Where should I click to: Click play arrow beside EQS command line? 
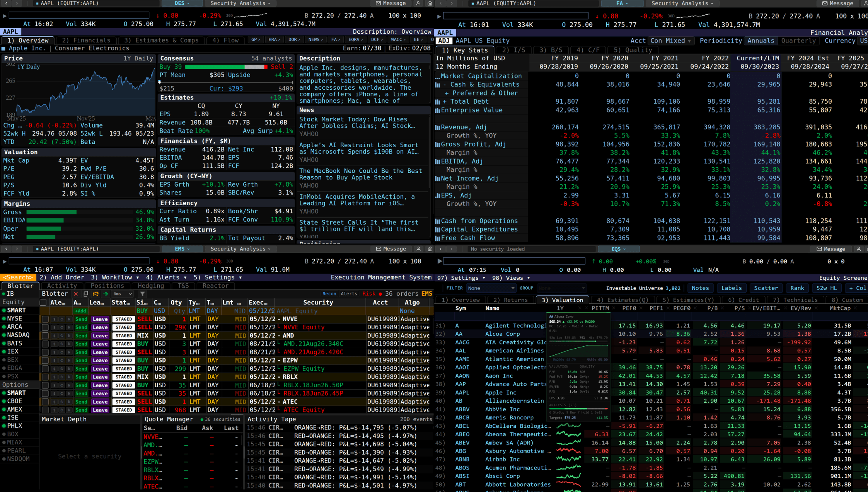tap(440, 261)
